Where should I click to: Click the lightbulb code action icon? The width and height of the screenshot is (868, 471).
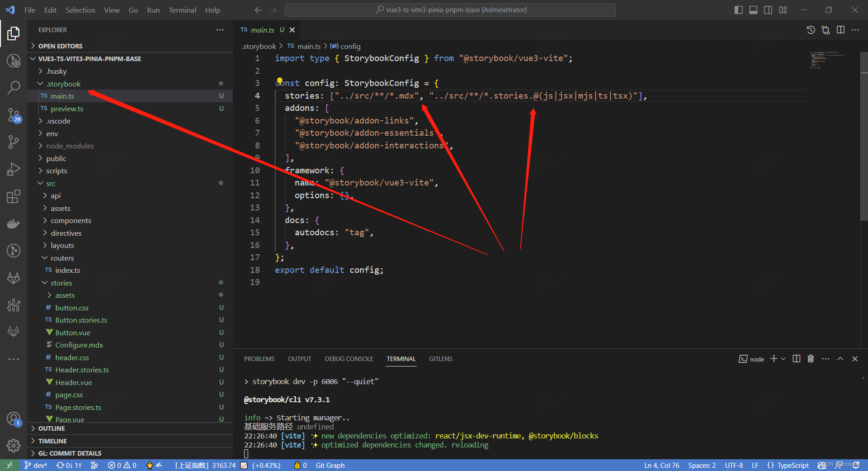279,81
